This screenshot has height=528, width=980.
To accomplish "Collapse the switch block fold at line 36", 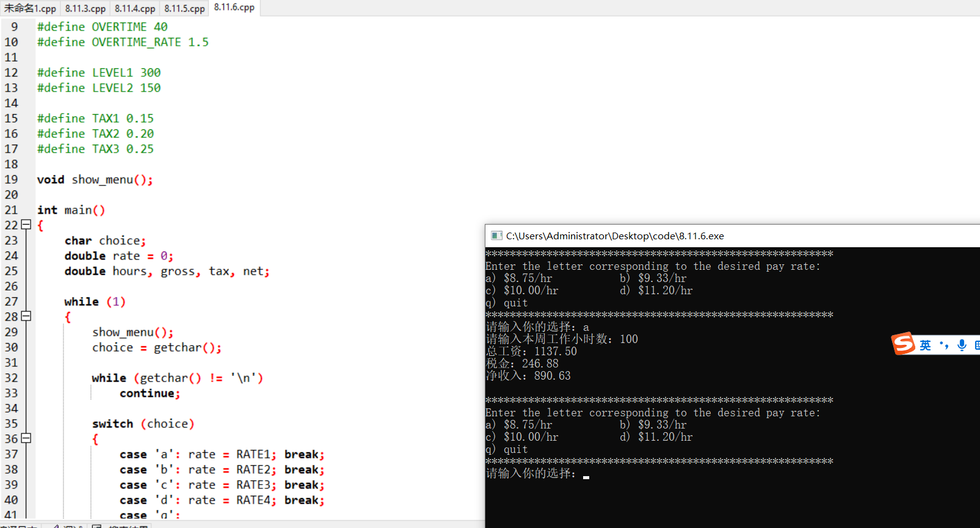I will point(26,438).
